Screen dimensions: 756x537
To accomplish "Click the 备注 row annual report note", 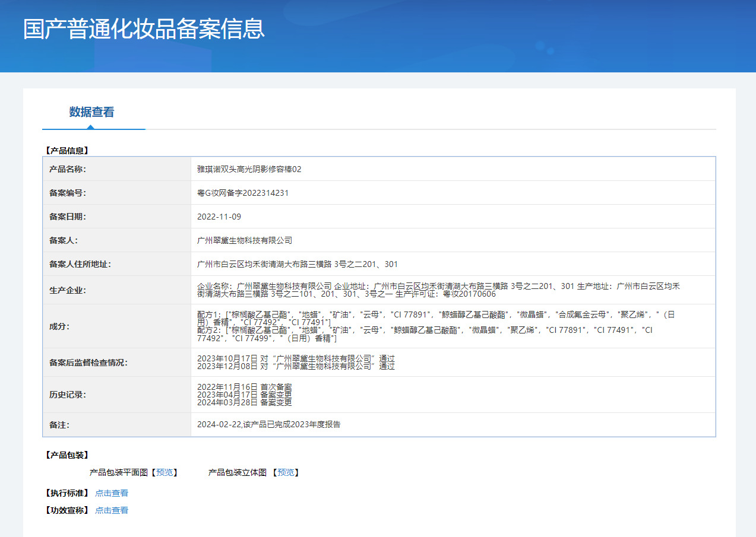I will (270, 424).
